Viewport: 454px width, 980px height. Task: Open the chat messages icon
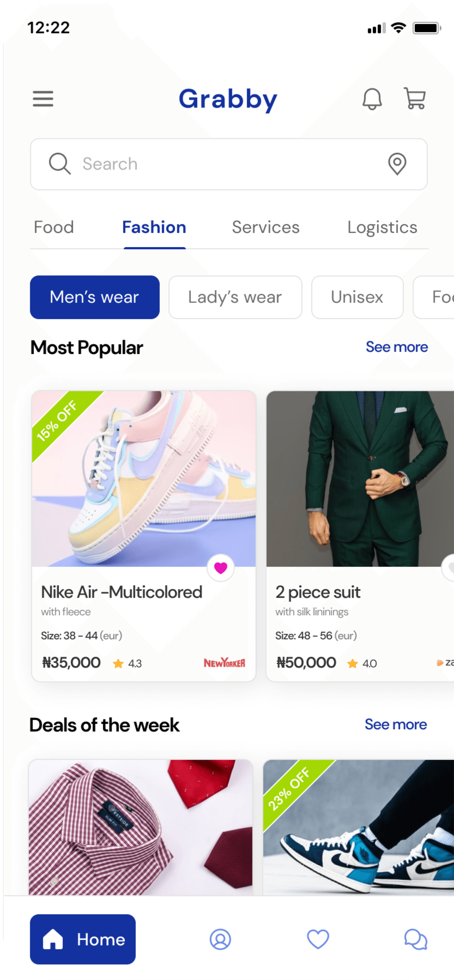416,939
